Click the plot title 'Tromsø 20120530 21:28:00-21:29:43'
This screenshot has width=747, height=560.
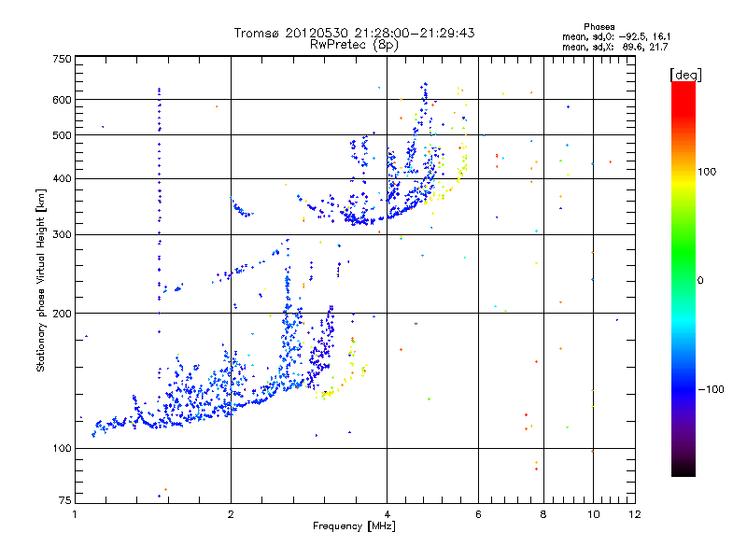coord(354,33)
